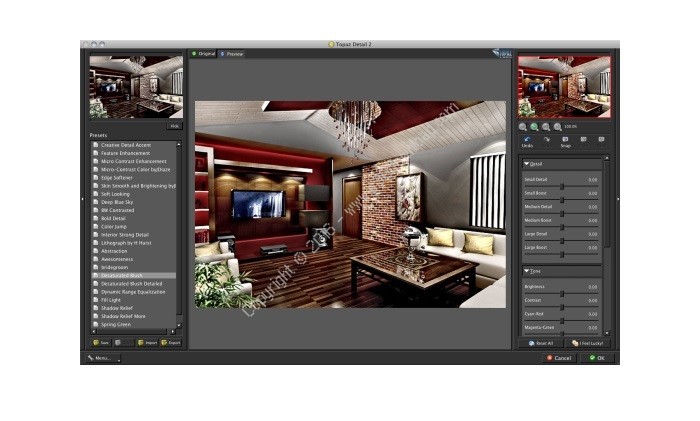Click the Medium Boost value 0.00
This screenshot has height=421, width=700.
[x=592, y=221]
